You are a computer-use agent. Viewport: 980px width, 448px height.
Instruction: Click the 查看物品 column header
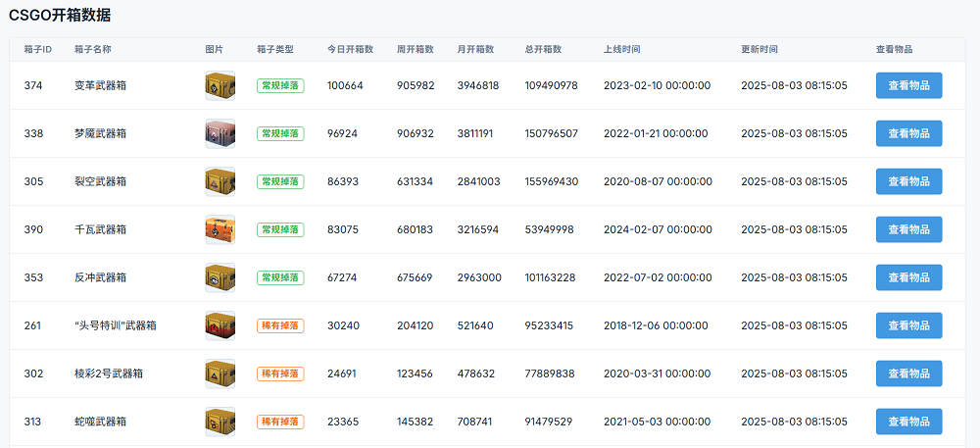(895, 49)
